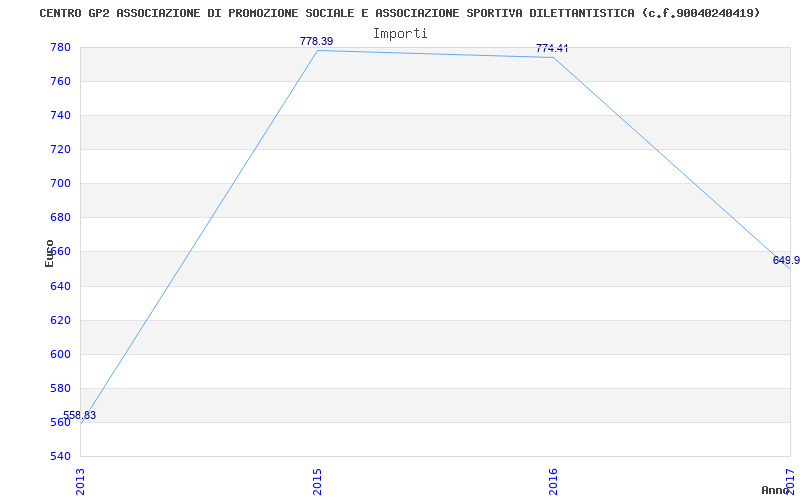
Task: Click the 700 y-axis tick label
Action: pyautogui.click(x=60, y=184)
